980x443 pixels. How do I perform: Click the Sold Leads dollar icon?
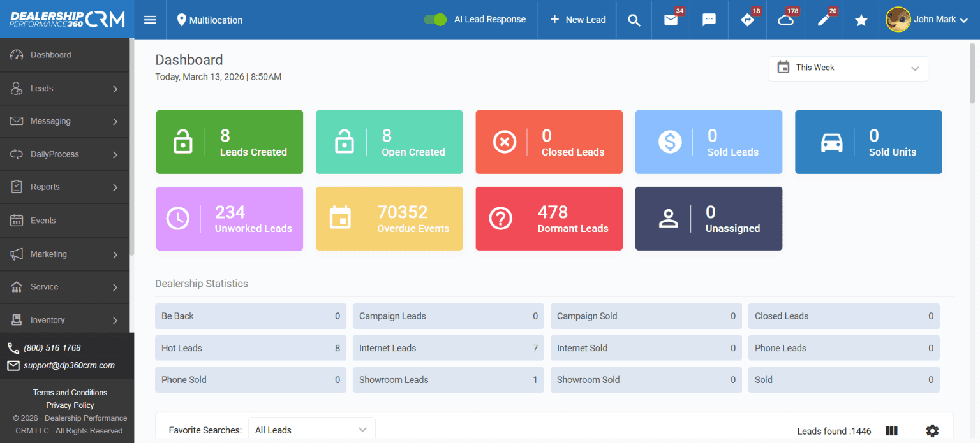[670, 142]
